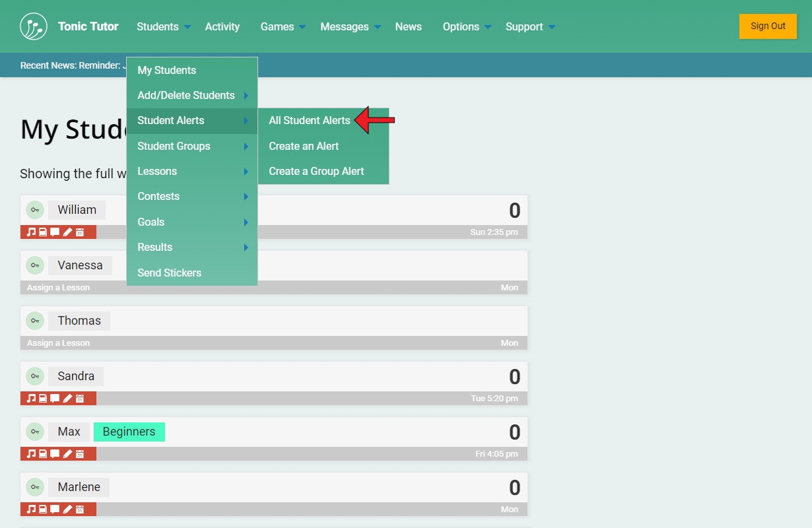This screenshot has height=528, width=812.
Task: Click the Tonic Tutor logo icon
Action: pyautogui.click(x=34, y=26)
